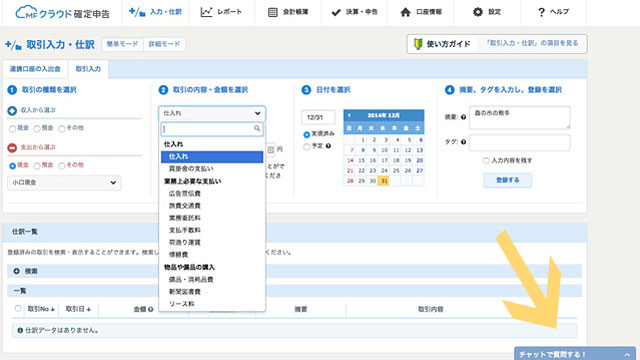Click the 12/31 date field
This screenshot has height=360, width=640.
[318, 117]
